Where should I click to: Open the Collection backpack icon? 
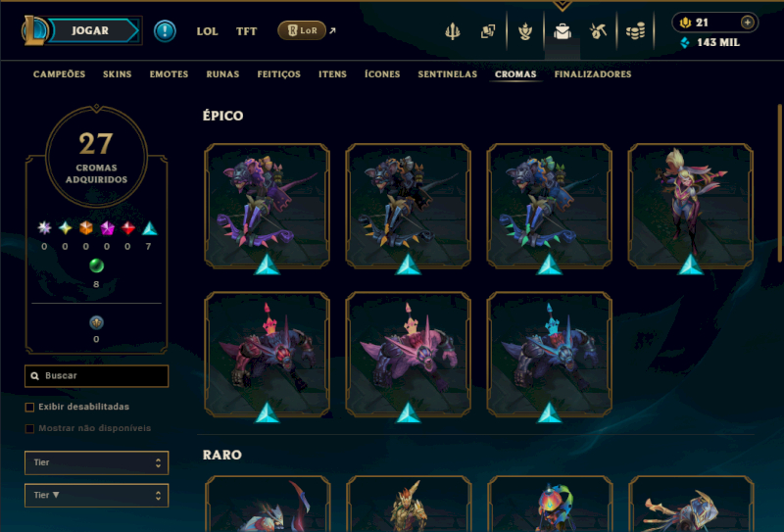click(562, 31)
